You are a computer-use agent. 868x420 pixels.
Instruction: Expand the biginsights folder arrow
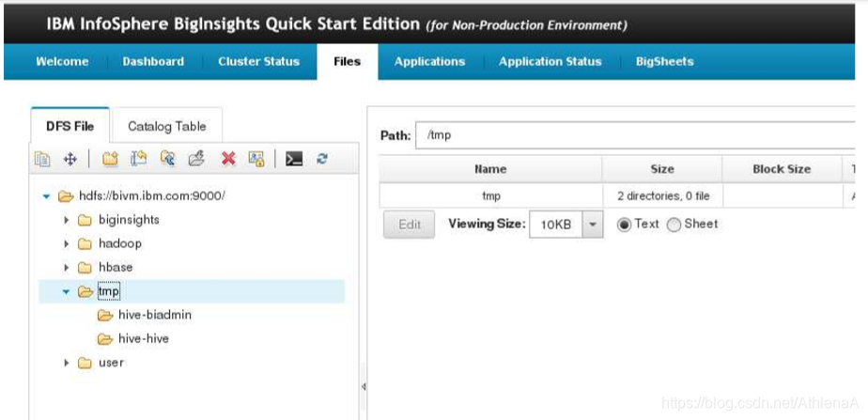click(x=67, y=220)
